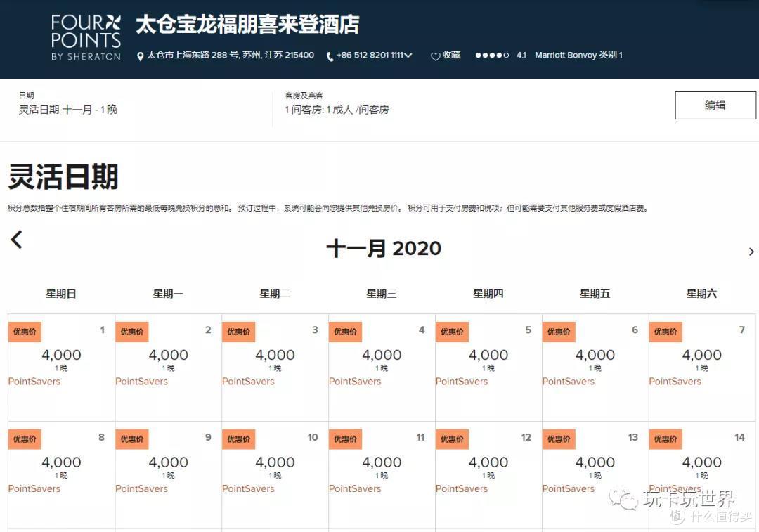Click the 优惠价 badge on November 12
This screenshot has width=759, height=532.
[x=452, y=439]
